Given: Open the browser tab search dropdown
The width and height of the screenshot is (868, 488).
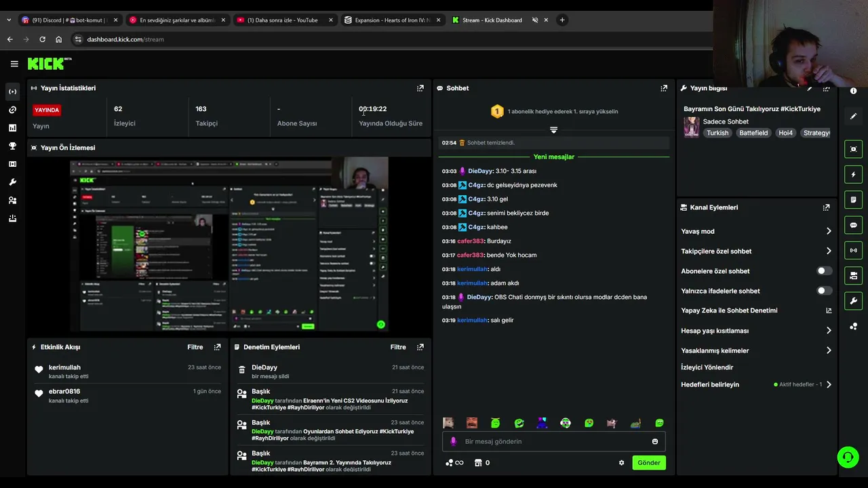Looking at the screenshot, I should pos(8,20).
